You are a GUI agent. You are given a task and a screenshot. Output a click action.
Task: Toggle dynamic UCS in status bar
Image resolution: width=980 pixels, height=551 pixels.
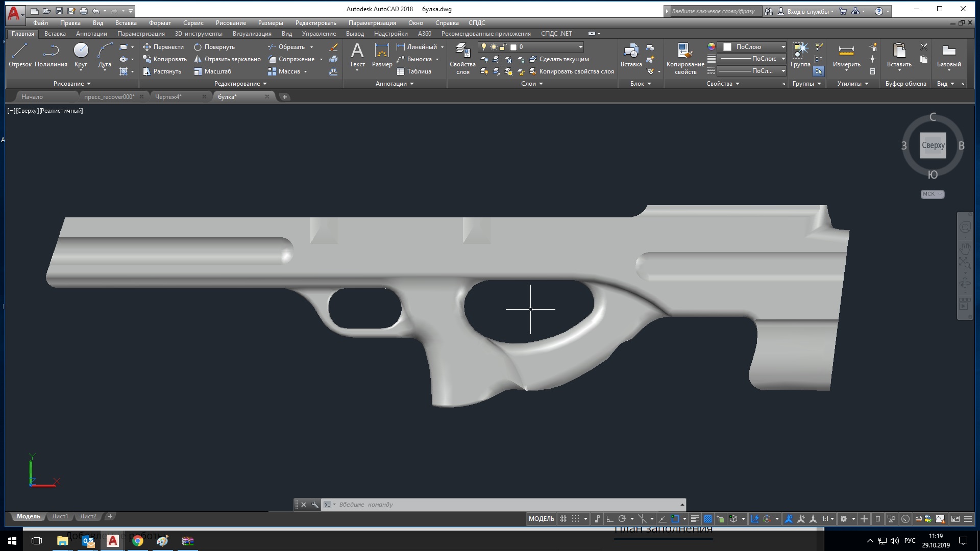(x=755, y=519)
